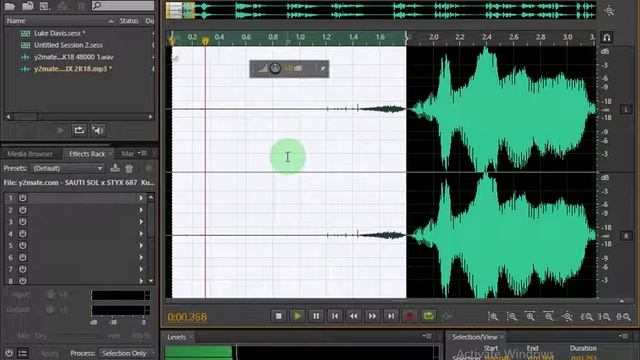Toggle left channel L button
Viewport: 640px width, 360px height.
pos(626,109)
